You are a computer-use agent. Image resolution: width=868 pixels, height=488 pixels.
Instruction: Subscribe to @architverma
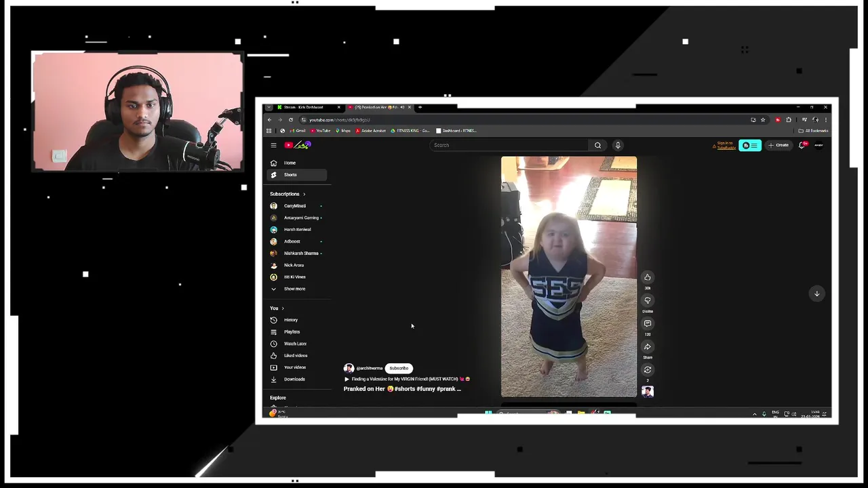(399, 368)
